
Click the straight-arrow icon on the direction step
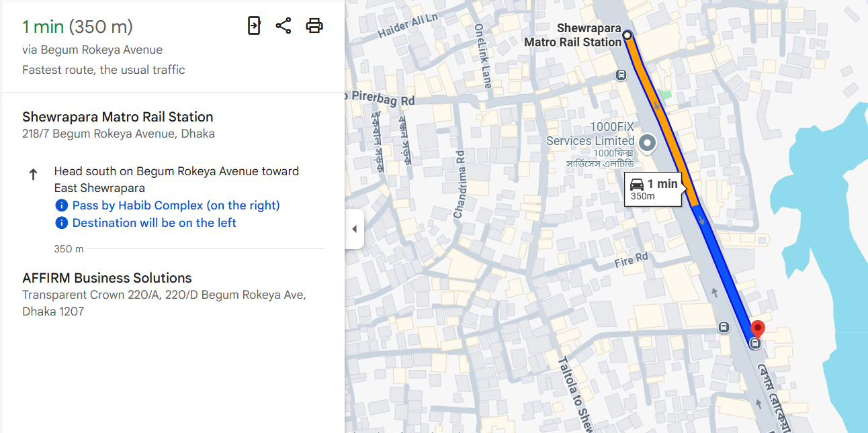coord(33,173)
